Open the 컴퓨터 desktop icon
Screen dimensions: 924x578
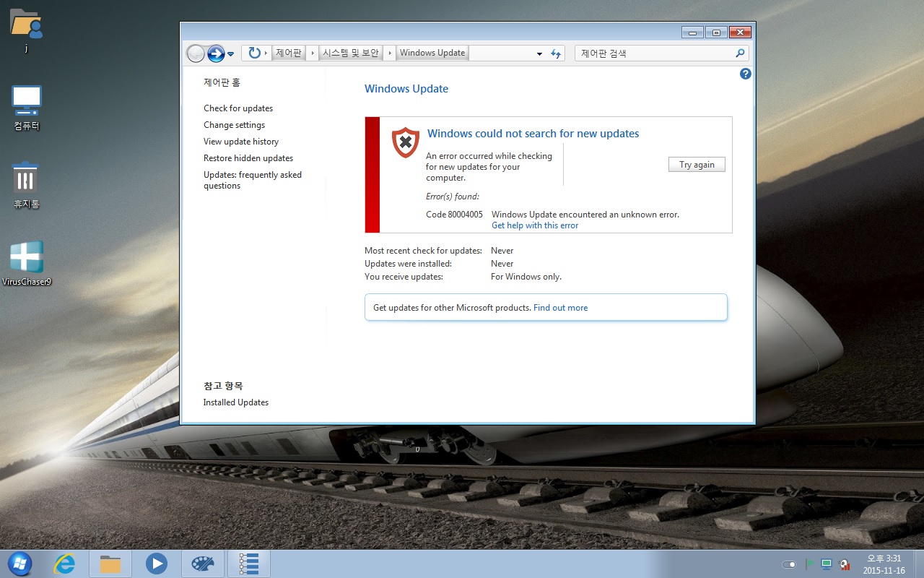[27, 108]
